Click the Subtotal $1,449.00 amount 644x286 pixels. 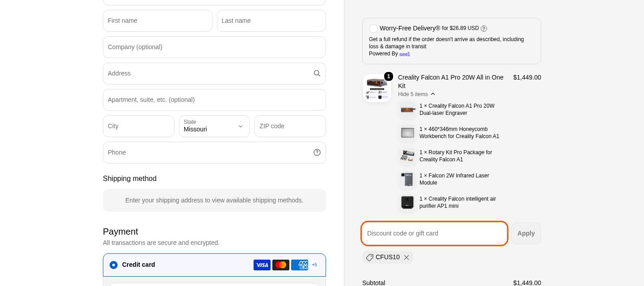527,283
